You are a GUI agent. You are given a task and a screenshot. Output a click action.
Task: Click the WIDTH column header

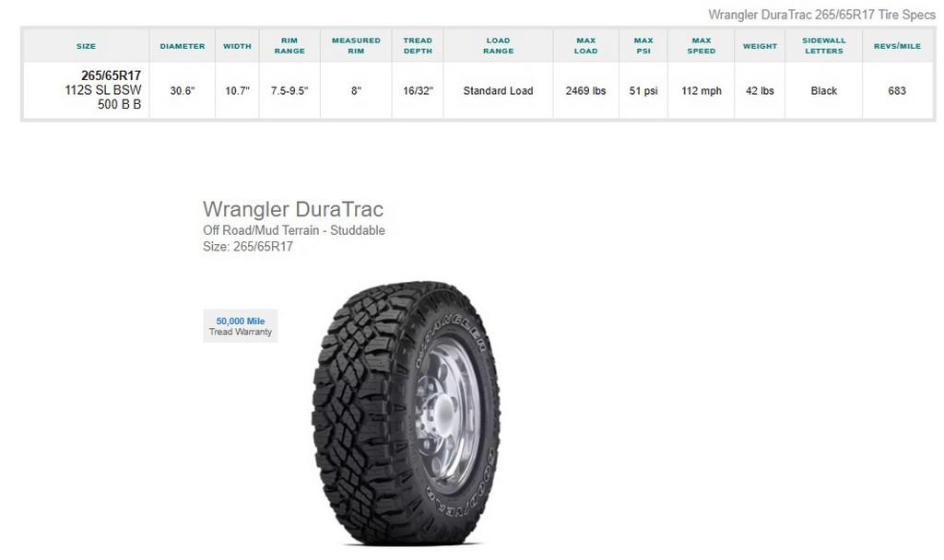pyautogui.click(x=237, y=46)
